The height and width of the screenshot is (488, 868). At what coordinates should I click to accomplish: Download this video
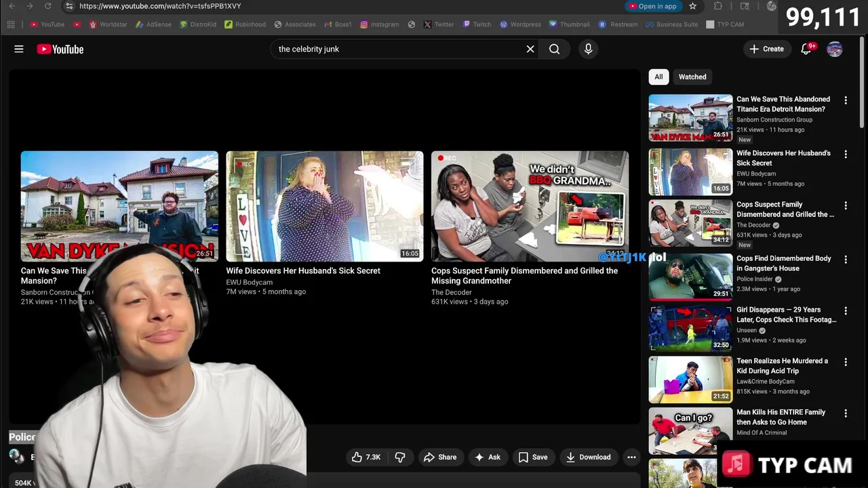pos(588,457)
